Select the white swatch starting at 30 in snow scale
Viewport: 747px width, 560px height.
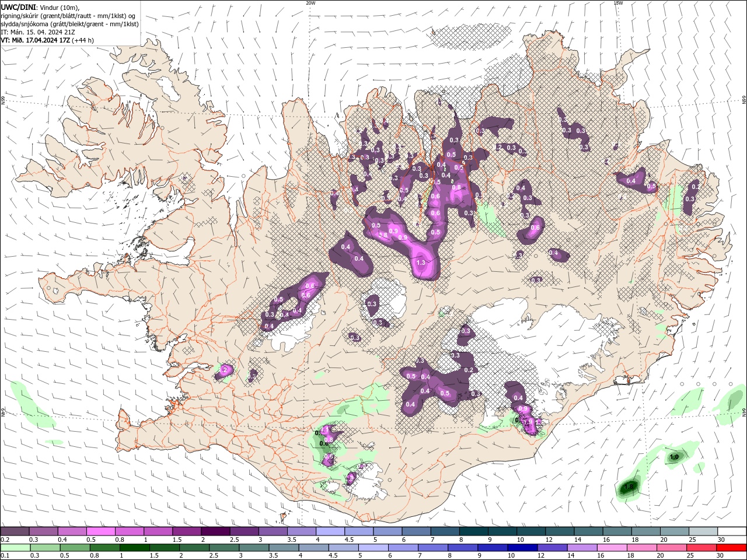(x=732, y=531)
